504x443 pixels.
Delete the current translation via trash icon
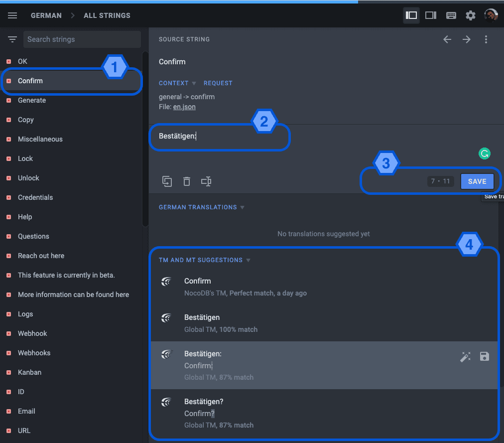tap(187, 181)
